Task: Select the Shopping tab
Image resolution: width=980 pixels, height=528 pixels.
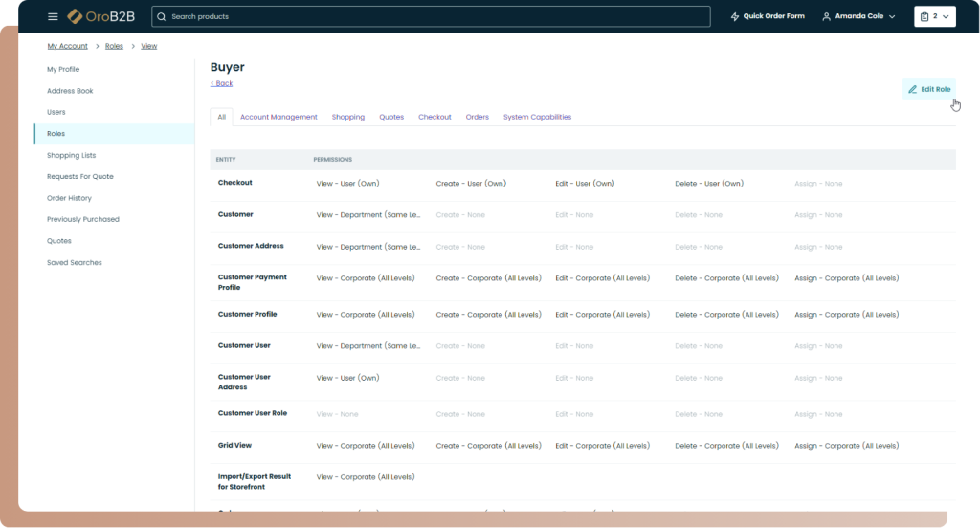Action: click(x=348, y=117)
